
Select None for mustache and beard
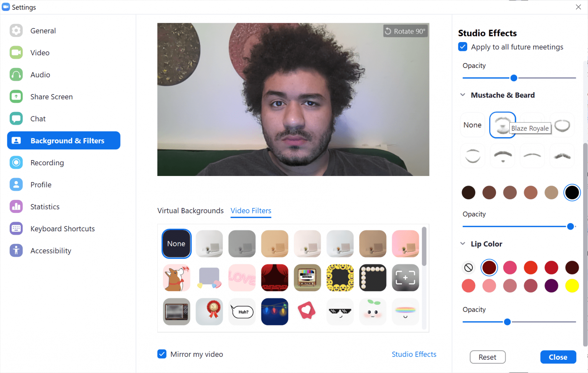473,125
